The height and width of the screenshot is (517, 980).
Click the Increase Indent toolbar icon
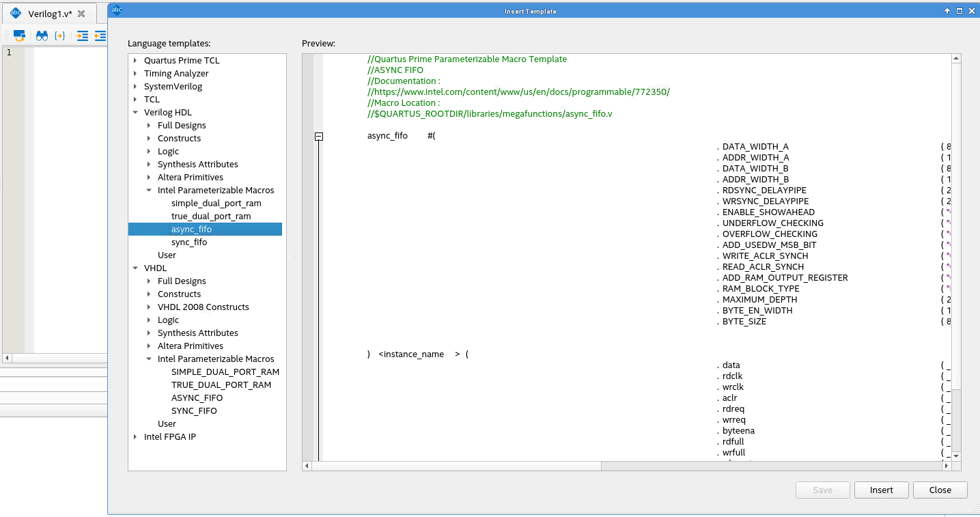83,36
